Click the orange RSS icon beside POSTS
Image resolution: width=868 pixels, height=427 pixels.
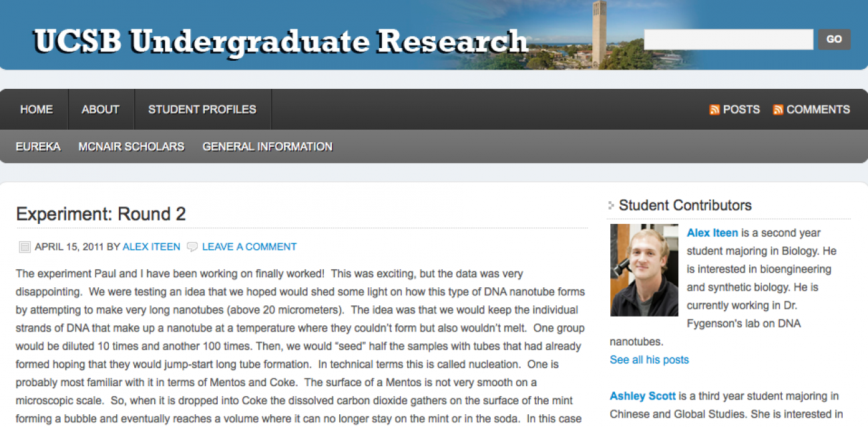[714, 110]
